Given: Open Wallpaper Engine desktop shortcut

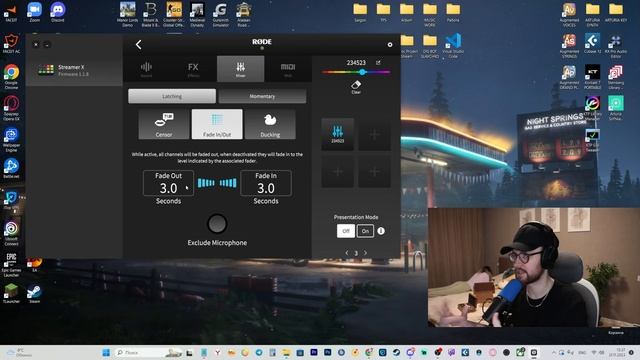Looking at the screenshot, I should [x=11, y=140].
